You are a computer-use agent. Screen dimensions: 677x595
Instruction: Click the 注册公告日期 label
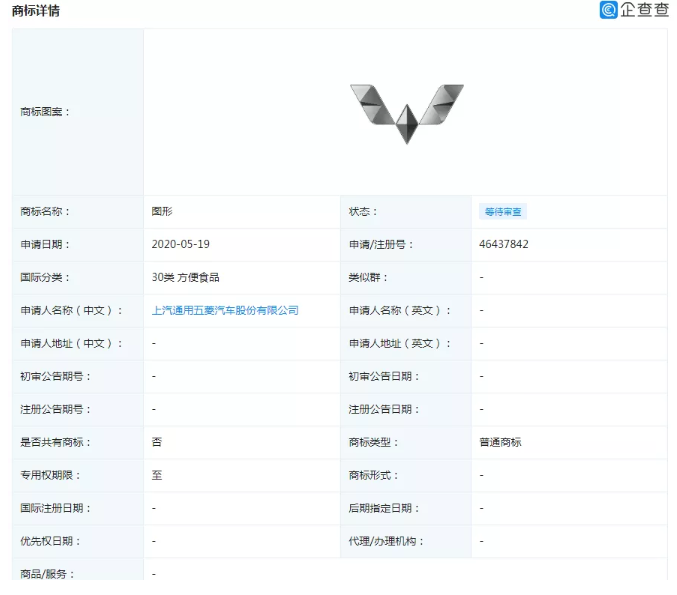384,409
